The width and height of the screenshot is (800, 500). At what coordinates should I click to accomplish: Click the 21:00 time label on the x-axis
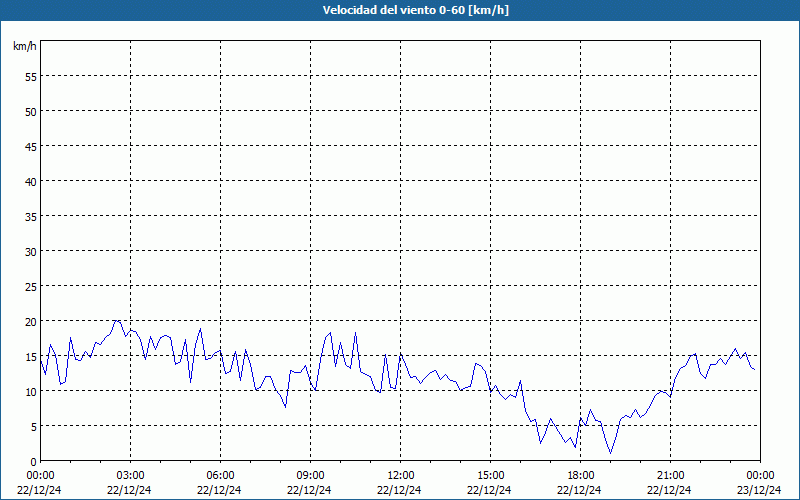670,476
